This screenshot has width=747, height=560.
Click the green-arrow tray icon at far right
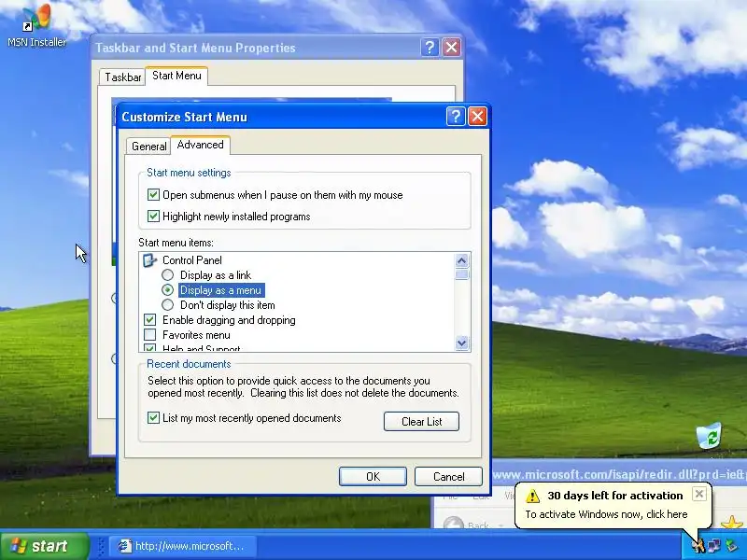point(731,546)
